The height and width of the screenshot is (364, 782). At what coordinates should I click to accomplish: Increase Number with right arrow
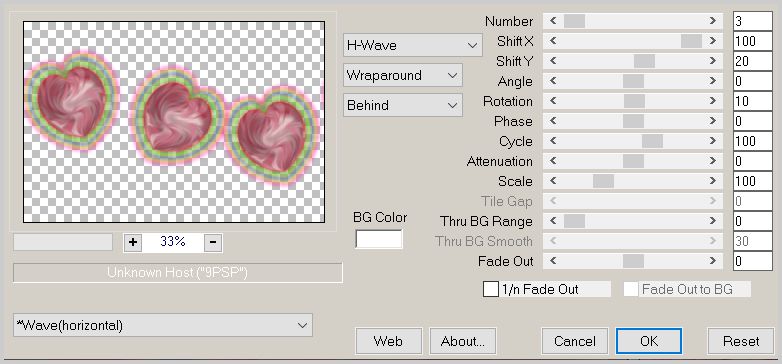(713, 21)
